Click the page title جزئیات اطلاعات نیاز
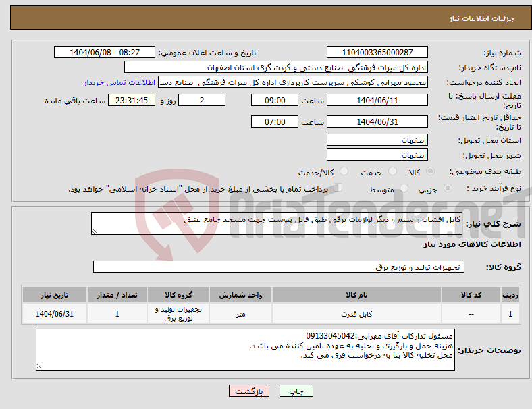Image resolution: width=532 pixels, height=409 pixels. [x=481, y=18]
